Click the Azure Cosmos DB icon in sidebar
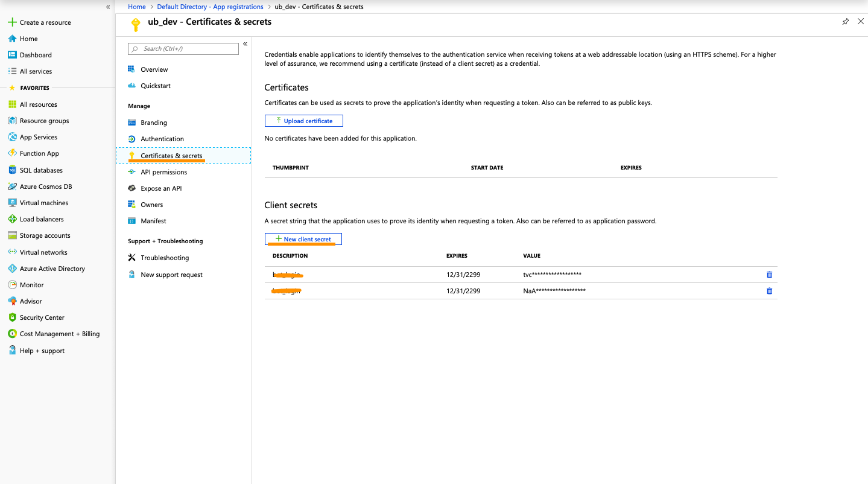 pyautogui.click(x=12, y=186)
